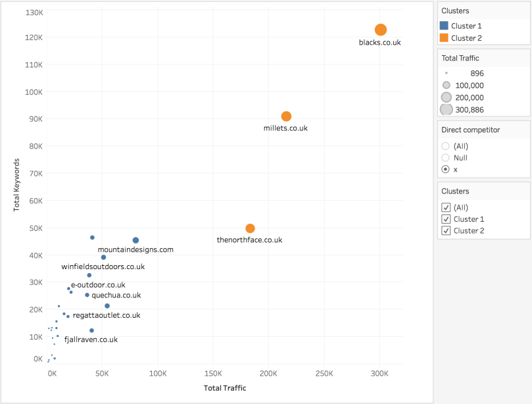This screenshot has height=404, width=532.
Task: Select the quechua.co.uk data point
Action: click(87, 295)
